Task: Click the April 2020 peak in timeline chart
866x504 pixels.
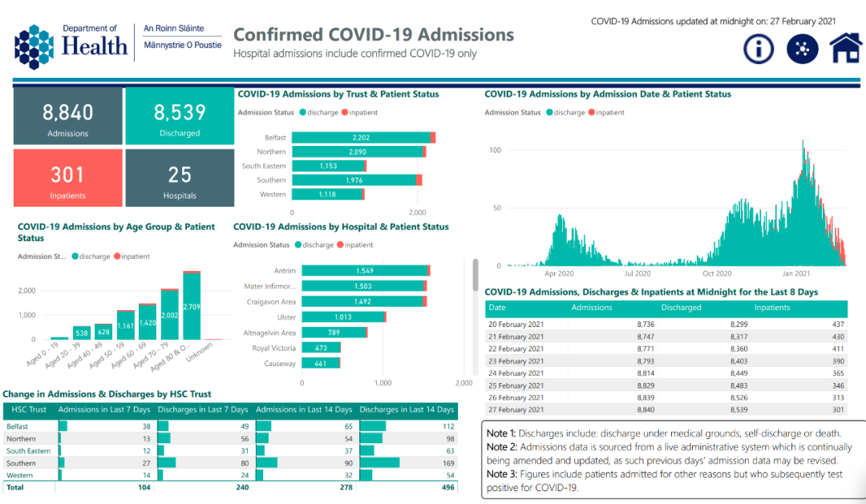Action: [560, 240]
